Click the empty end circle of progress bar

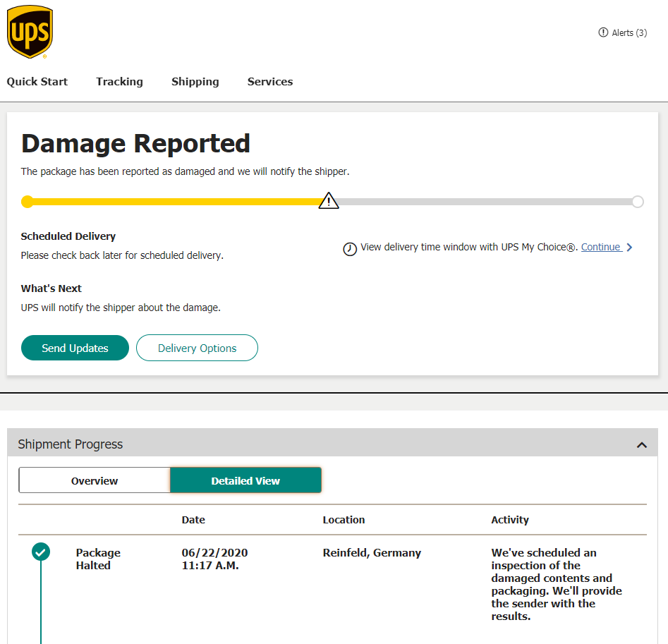coord(638,202)
